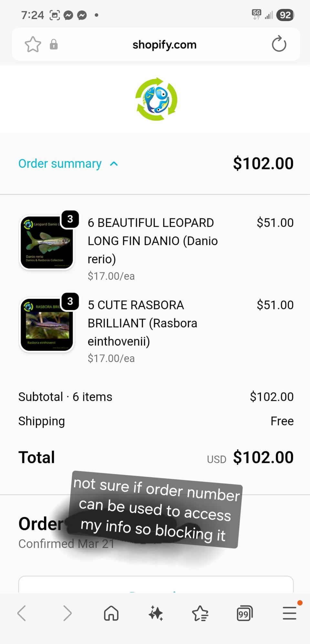The image size is (310, 644).
Task: Open the AI sparkle assistant icon
Action: coord(156,613)
